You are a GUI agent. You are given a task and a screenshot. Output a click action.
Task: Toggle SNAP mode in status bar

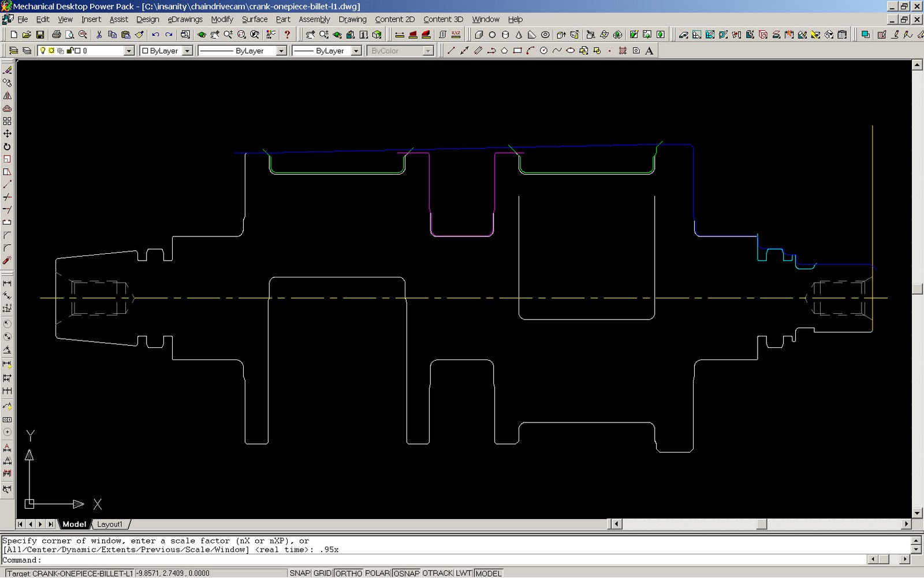pyautogui.click(x=300, y=573)
